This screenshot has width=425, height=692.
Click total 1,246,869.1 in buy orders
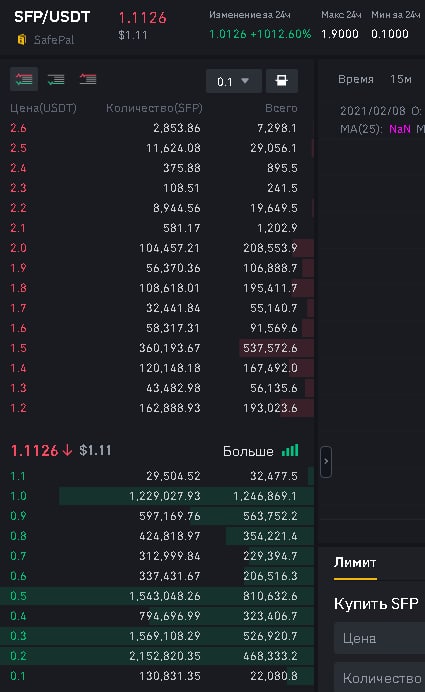click(265, 496)
